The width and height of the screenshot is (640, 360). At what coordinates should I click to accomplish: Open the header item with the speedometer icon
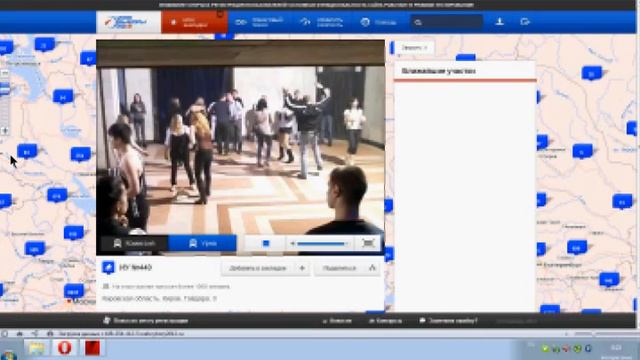322,22
